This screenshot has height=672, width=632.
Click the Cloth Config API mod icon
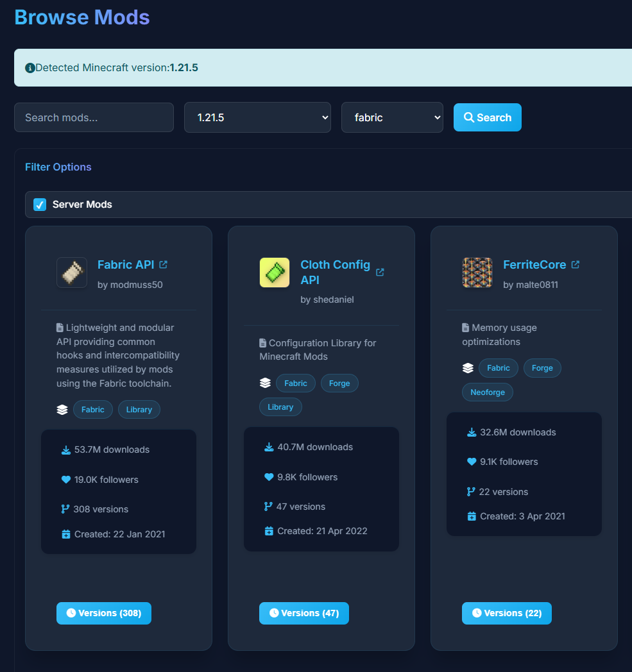[275, 273]
